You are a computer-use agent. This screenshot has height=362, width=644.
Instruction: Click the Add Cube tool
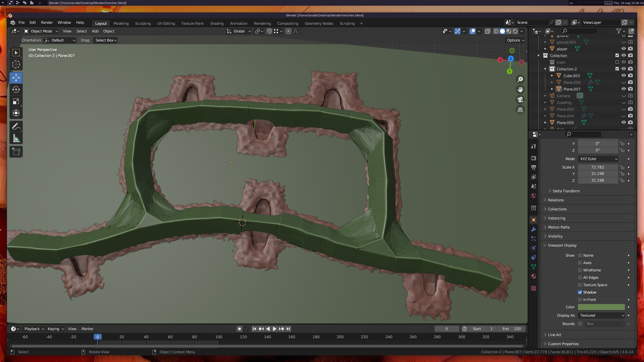click(16, 152)
